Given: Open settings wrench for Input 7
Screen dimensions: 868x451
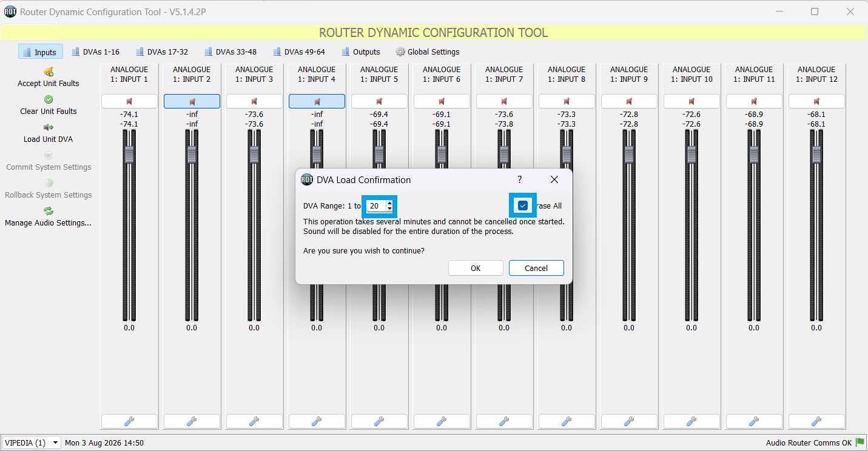Looking at the screenshot, I should tap(504, 421).
